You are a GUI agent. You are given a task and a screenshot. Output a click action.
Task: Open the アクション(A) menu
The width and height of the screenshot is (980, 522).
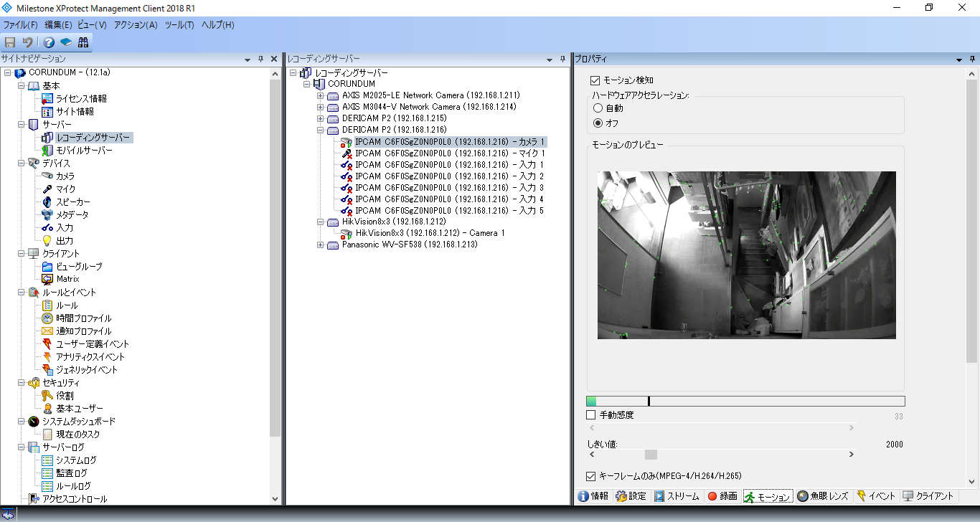click(136, 25)
